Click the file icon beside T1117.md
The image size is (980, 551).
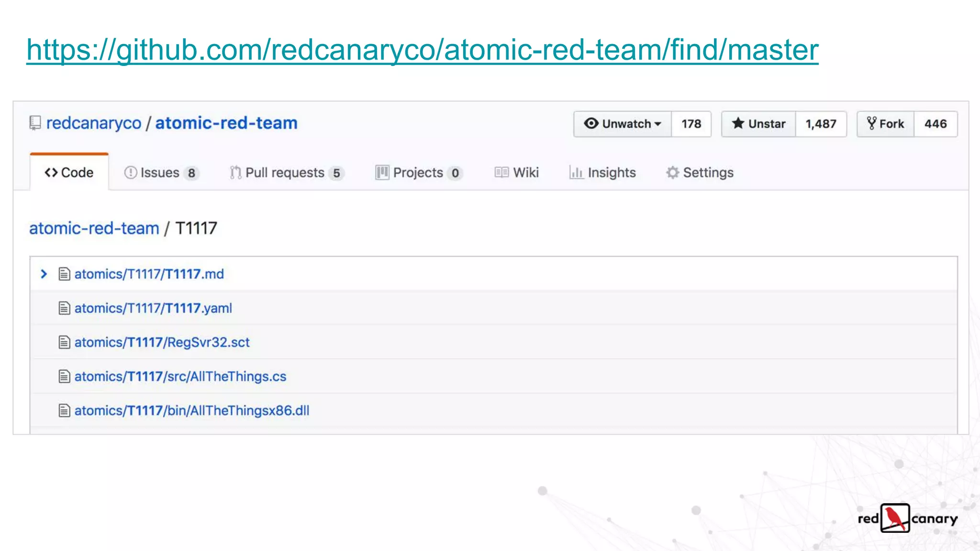[64, 274]
